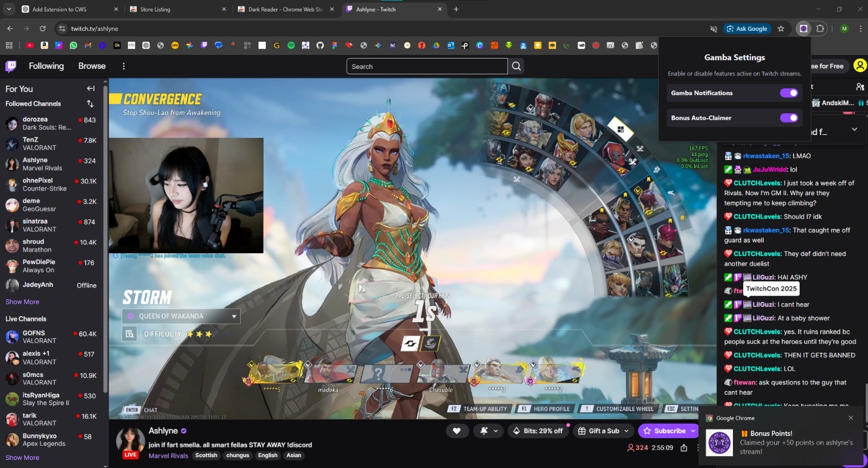Open the notification bell dropdown
This screenshot has height=468, width=868.
(x=489, y=431)
